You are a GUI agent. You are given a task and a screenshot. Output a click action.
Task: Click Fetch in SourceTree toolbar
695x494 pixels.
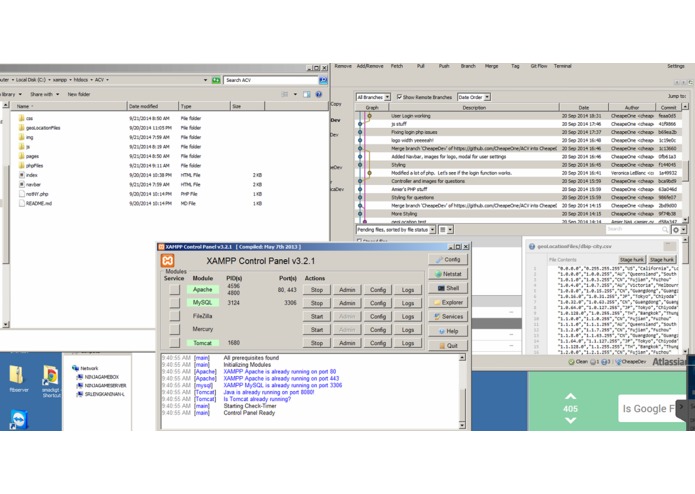[x=397, y=66]
